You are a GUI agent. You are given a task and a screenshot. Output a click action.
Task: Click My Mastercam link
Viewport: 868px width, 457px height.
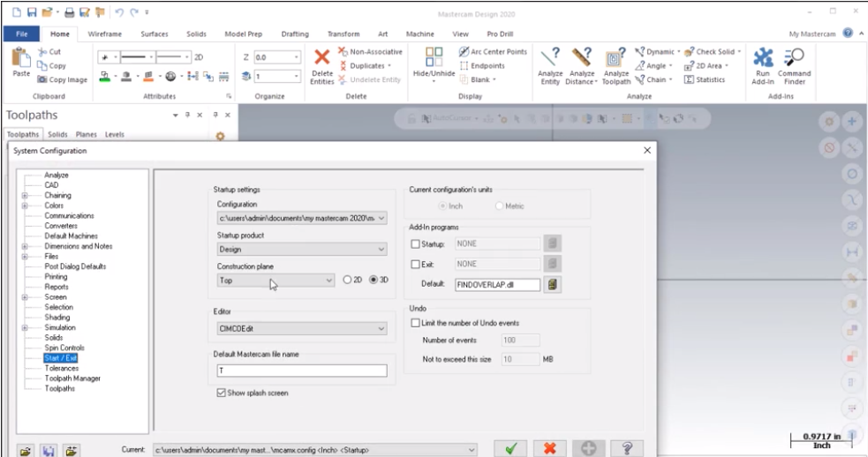point(812,34)
